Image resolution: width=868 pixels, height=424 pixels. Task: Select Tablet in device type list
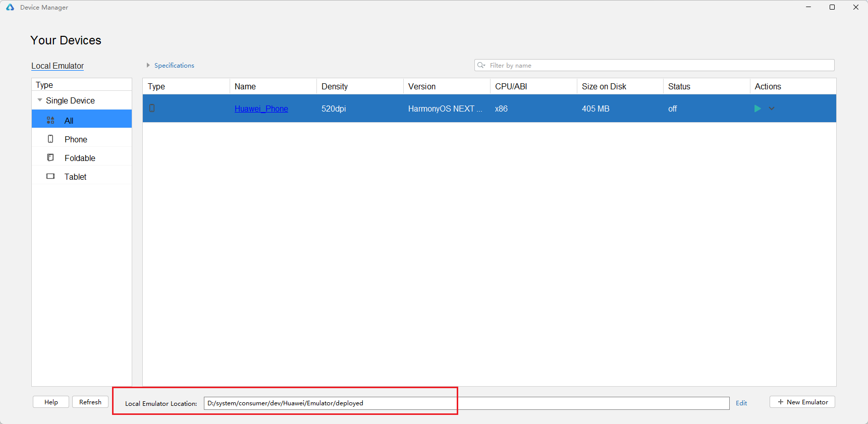pyautogui.click(x=82, y=176)
